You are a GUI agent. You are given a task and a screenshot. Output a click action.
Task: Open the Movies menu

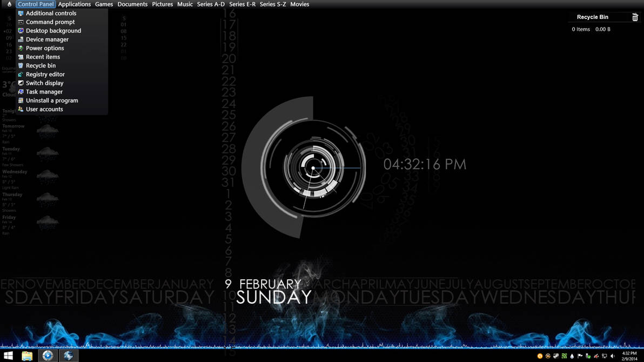tap(299, 4)
